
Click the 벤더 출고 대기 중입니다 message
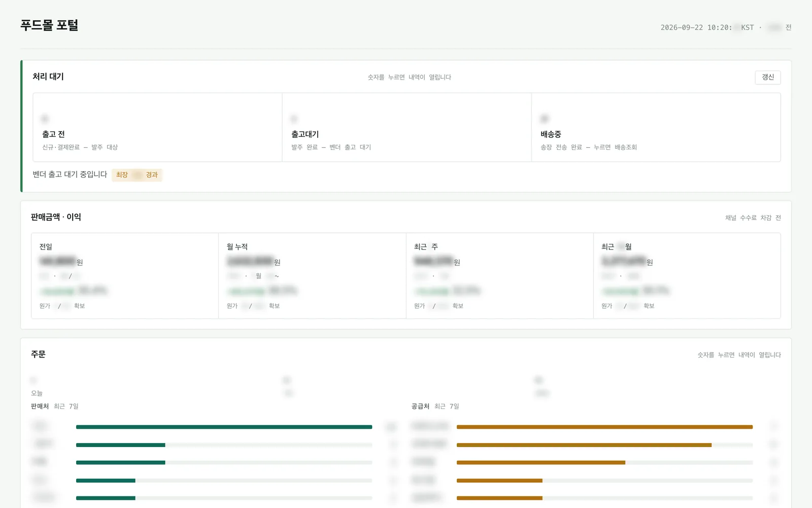click(70, 175)
